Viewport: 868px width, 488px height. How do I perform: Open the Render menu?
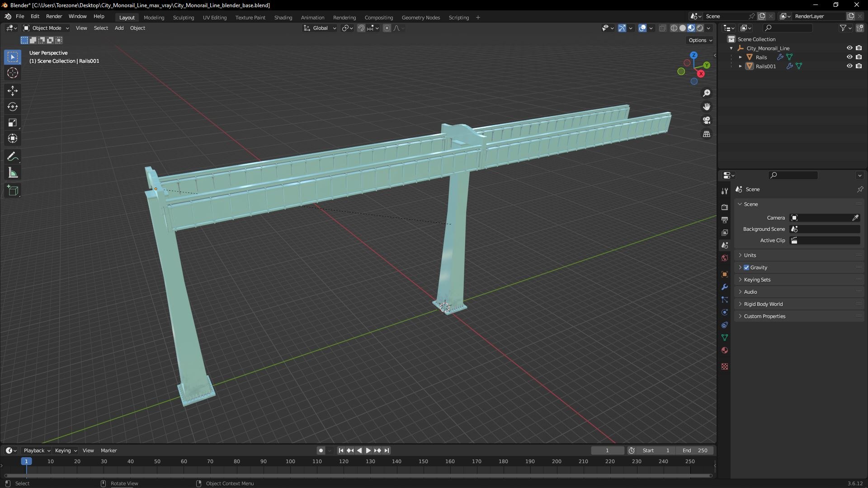click(54, 16)
